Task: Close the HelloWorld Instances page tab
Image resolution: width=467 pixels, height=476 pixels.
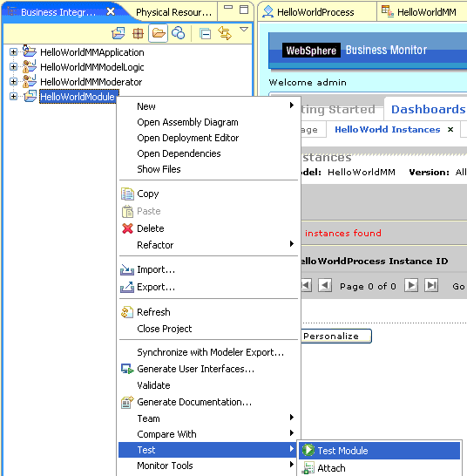Action: 450,130
